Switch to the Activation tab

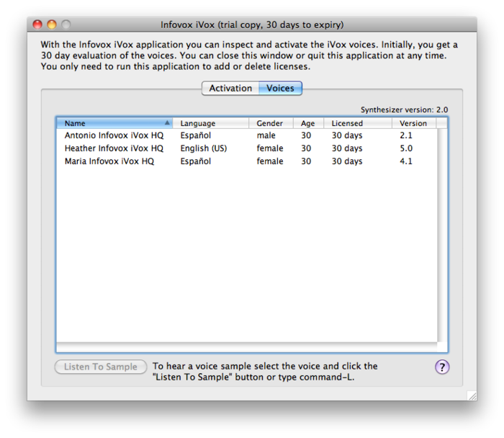230,88
